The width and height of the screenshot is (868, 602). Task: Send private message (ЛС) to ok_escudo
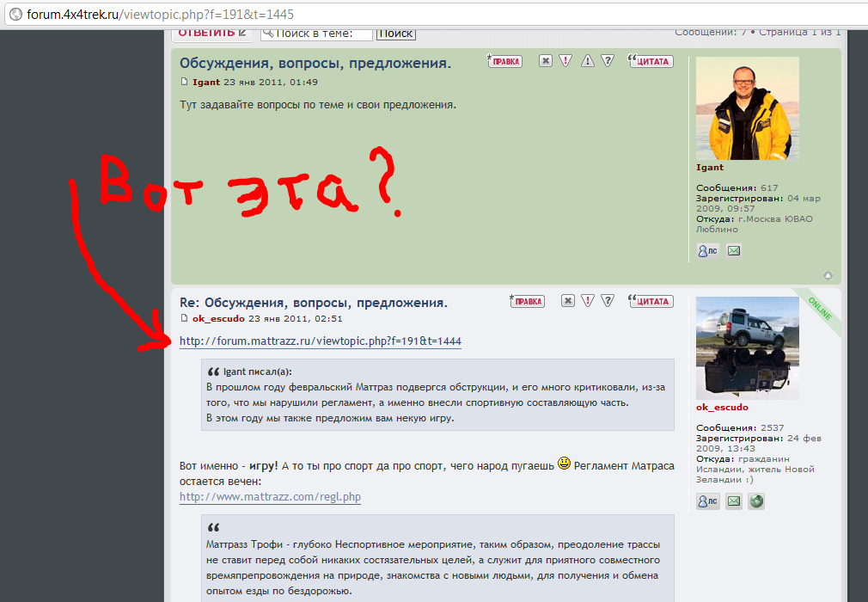[707, 501]
